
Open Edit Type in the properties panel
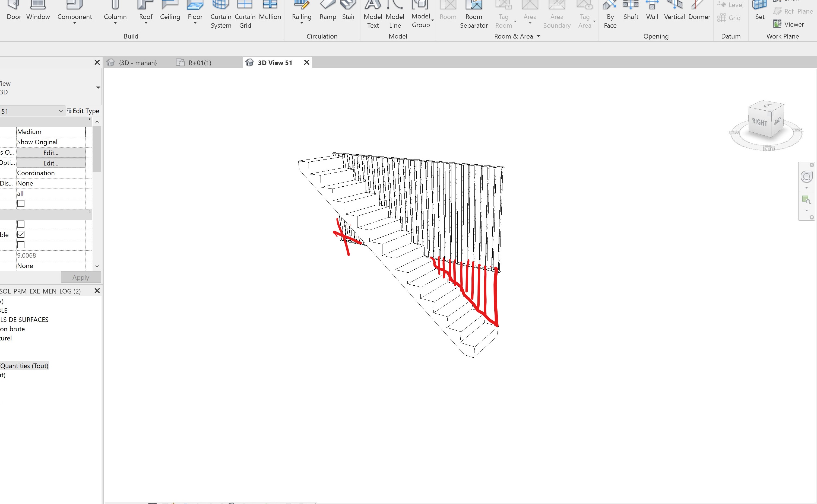tap(83, 111)
